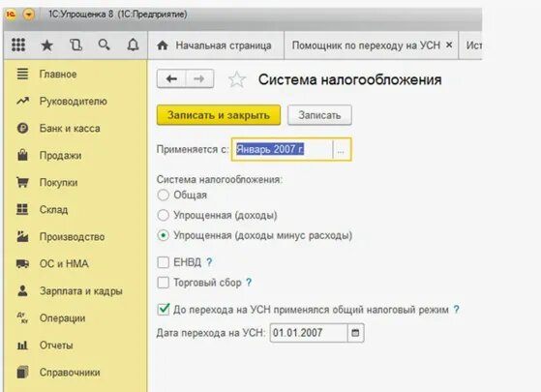Click the 1C application logo icon

coord(11,15)
